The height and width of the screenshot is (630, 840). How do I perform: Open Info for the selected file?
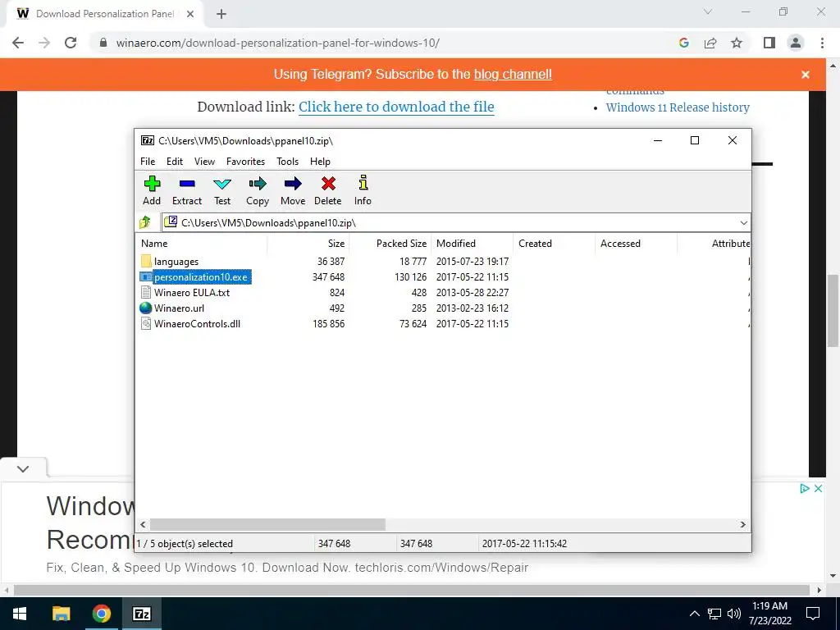pos(363,190)
